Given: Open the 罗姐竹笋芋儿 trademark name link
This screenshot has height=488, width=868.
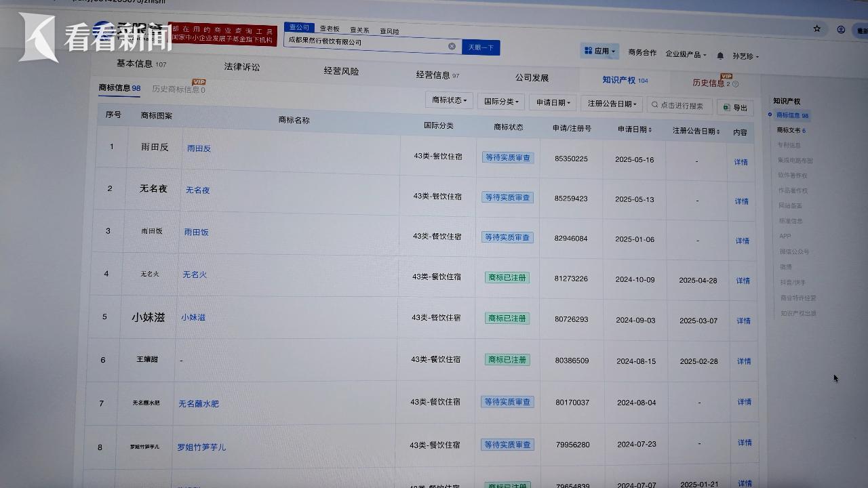Looking at the screenshot, I should [x=201, y=447].
